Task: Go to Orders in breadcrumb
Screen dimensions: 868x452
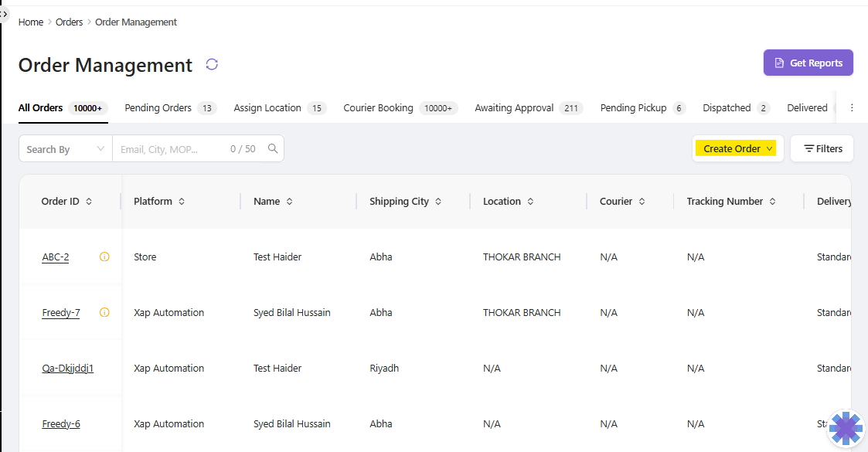Action: coord(69,22)
